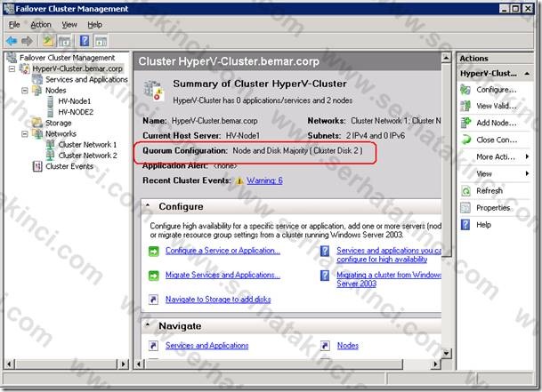Screen dimensions: 542x392
Task: Collapse the HyperV-Cluster.bemar.corp tree node
Action: pos(12,68)
